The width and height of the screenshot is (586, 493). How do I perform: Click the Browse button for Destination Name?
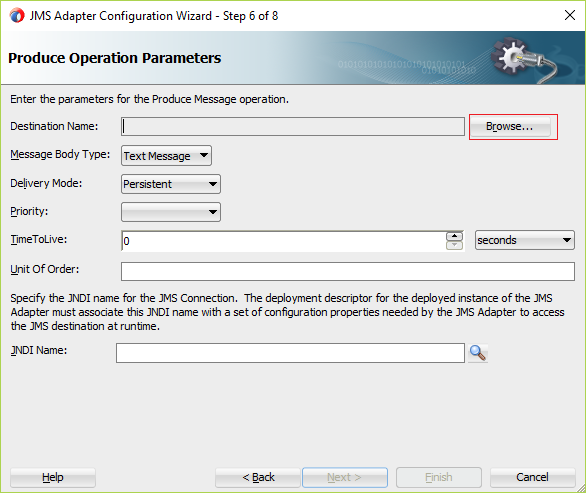510,127
